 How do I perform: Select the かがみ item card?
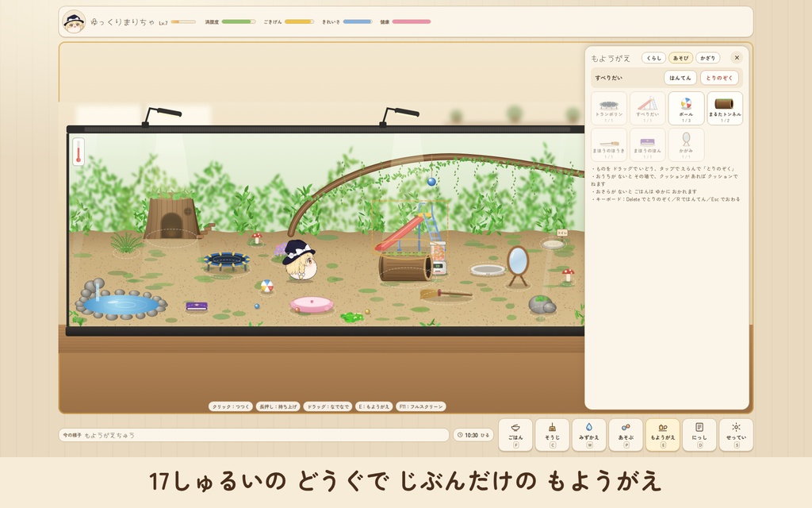tap(686, 144)
